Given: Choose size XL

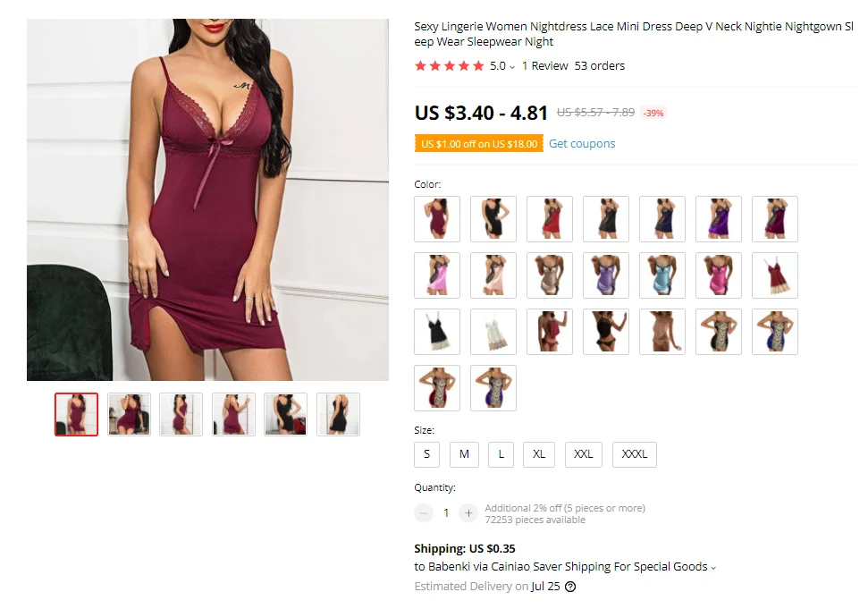Looking at the screenshot, I should [x=539, y=454].
